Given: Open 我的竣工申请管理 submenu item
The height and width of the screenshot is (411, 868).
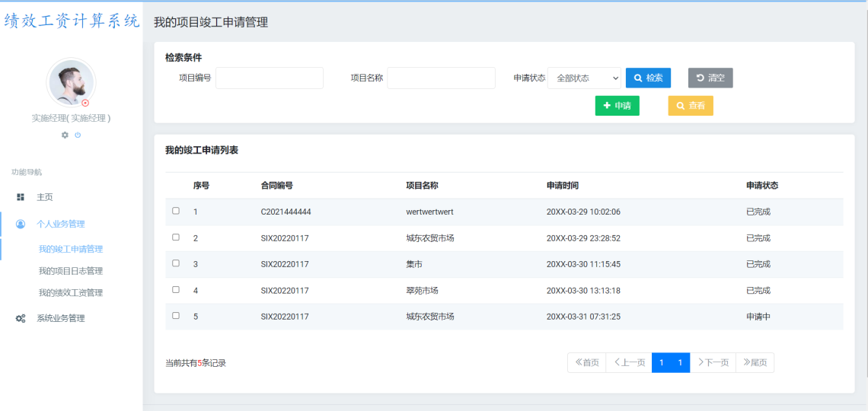Looking at the screenshot, I should (70, 250).
